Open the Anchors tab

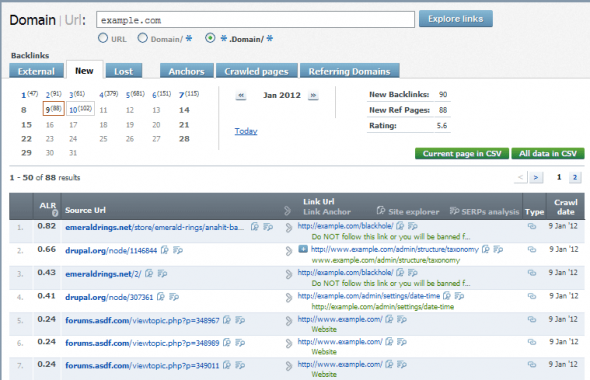(187, 71)
